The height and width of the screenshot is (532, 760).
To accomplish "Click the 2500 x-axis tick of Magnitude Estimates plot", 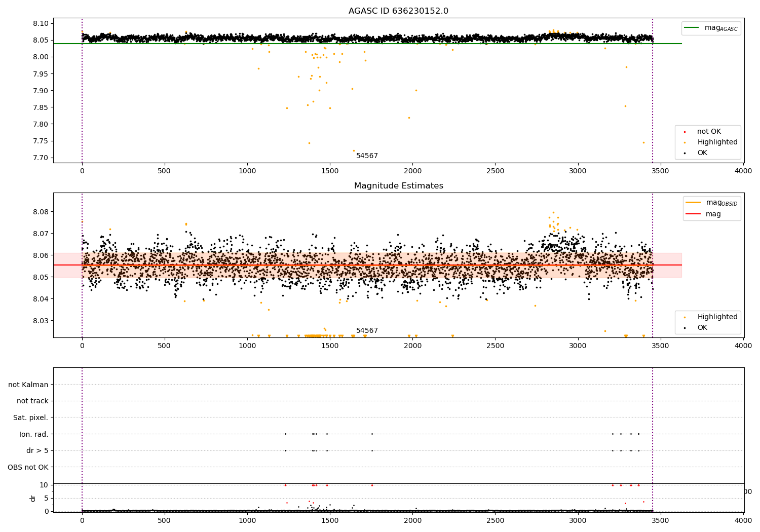I will pos(495,346).
